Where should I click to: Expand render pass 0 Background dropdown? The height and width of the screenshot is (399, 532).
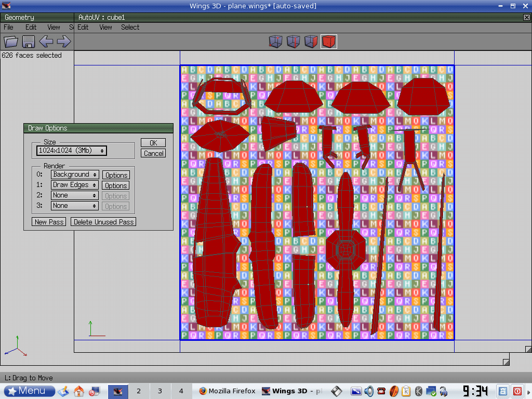(x=75, y=175)
